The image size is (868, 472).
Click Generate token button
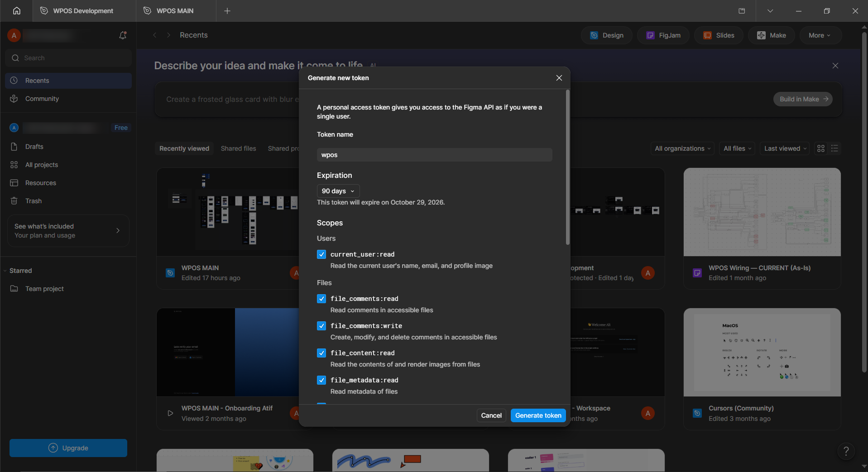538,415
